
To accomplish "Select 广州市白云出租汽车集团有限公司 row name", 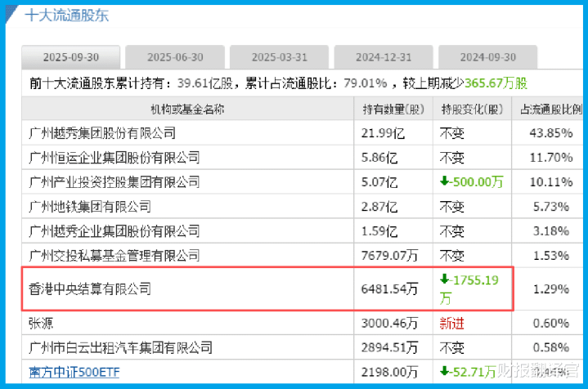I will click(x=120, y=347).
